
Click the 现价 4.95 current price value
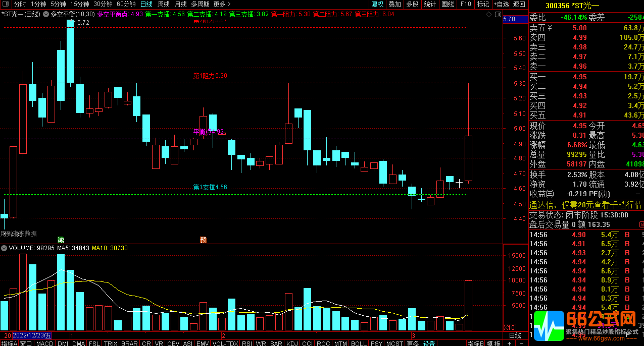[580, 126]
